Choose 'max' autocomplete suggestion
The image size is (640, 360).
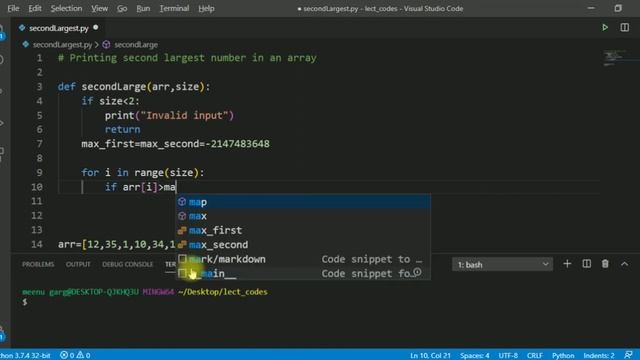(x=303, y=216)
